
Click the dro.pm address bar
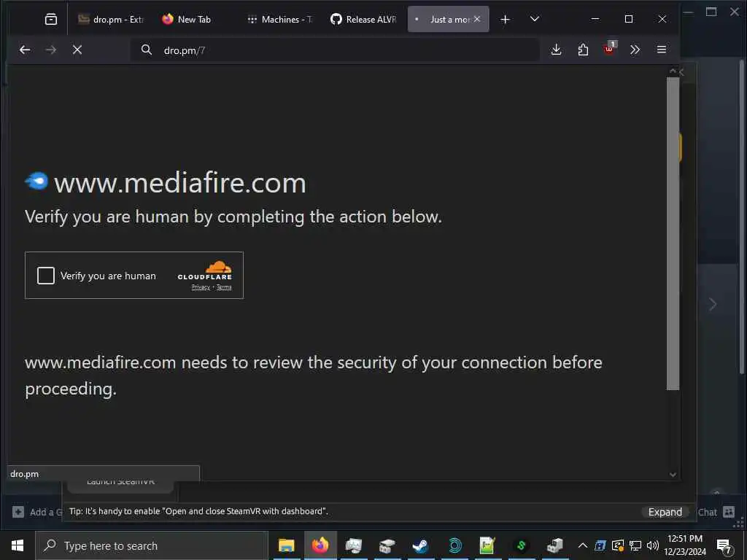(335, 50)
